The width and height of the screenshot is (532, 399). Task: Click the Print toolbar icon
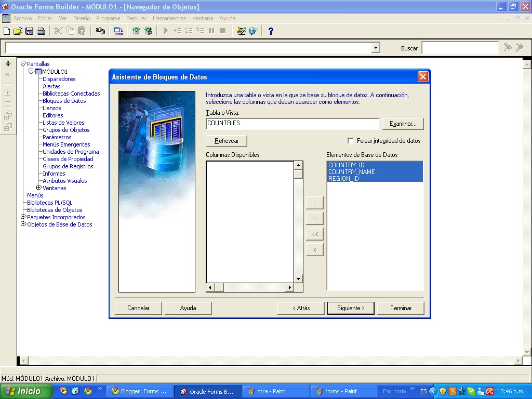point(41,31)
